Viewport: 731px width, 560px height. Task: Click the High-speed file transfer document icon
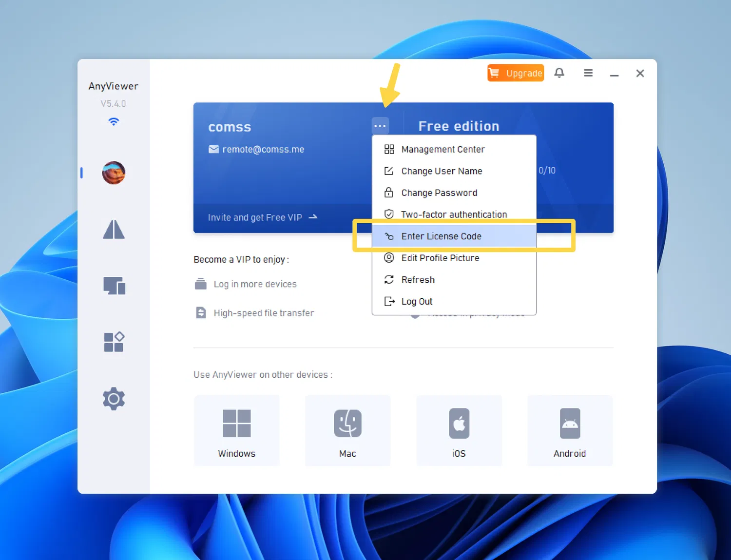click(x=201, y=312)
